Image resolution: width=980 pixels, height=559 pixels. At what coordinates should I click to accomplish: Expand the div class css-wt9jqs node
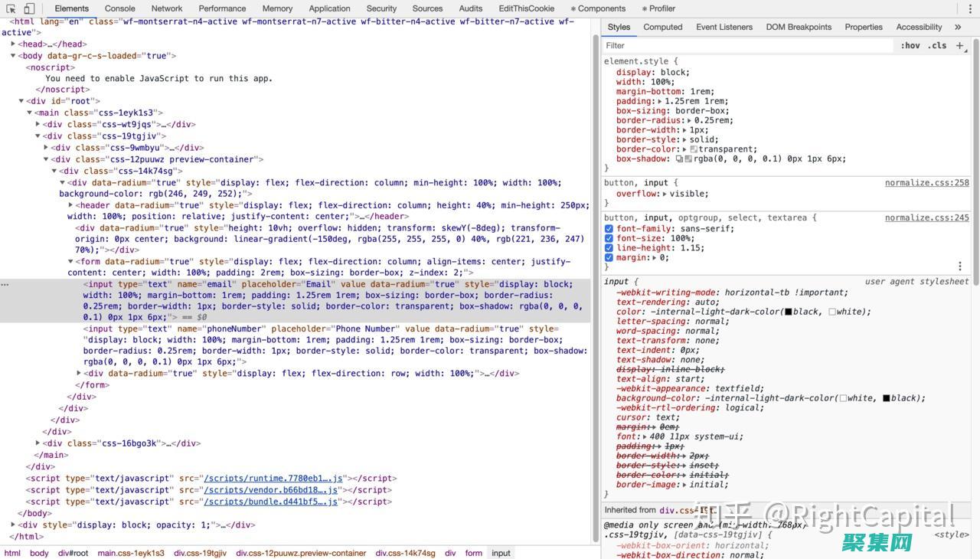point(38,124)
